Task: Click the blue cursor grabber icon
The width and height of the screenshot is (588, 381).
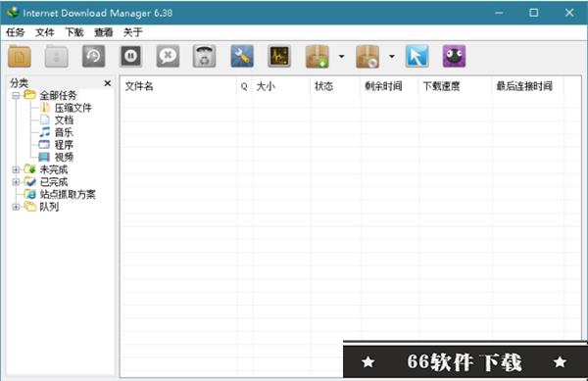Action: (x=417, y=56)
